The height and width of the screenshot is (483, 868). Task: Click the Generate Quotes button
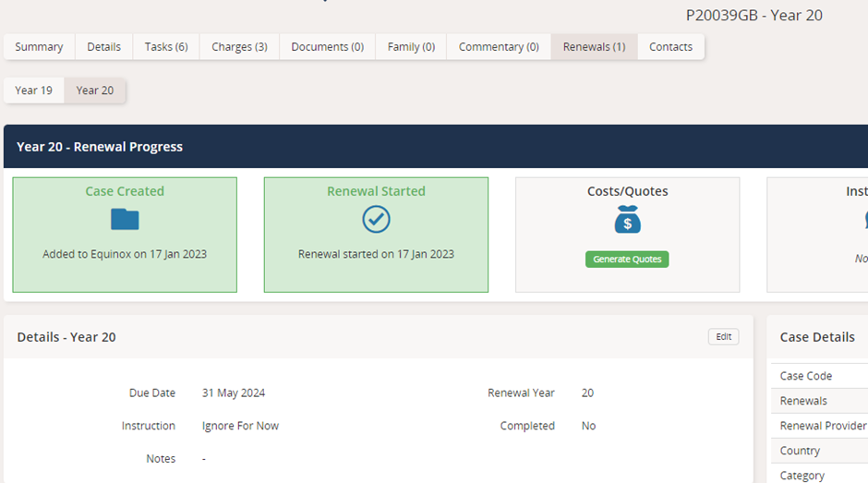[627, 260]
